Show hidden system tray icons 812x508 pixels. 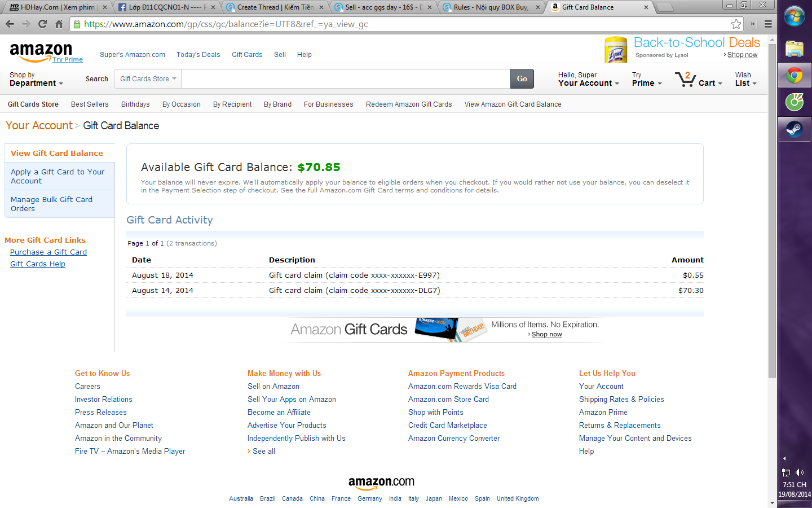(784, 458)
